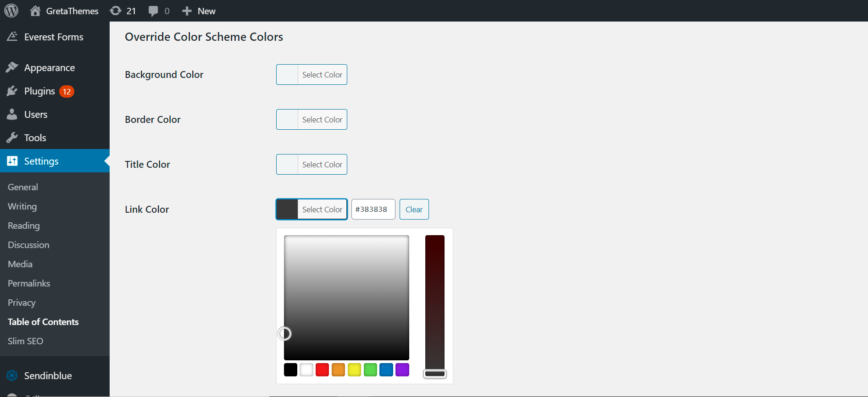The image size is (868, 397).
Task: Open the Settings menu
Action: [55, 161]
